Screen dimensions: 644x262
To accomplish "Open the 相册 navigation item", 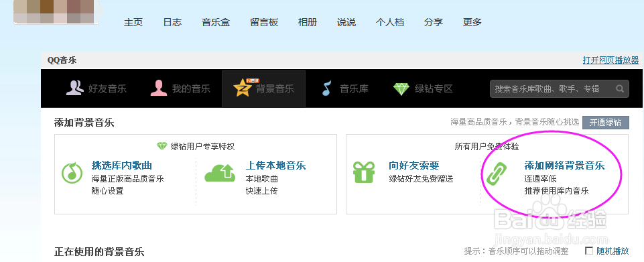I will tap(308, 22).
